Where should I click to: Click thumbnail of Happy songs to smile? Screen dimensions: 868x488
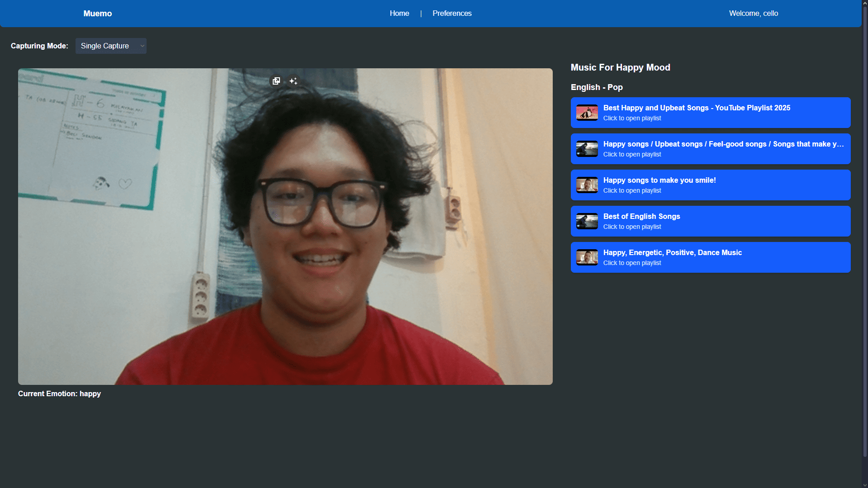point(587,185)
